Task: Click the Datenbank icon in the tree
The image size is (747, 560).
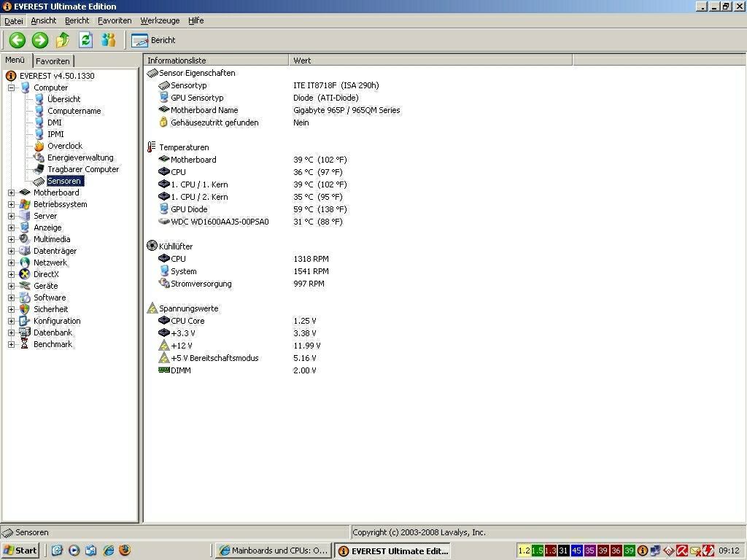Action: (x=25, y=332)
